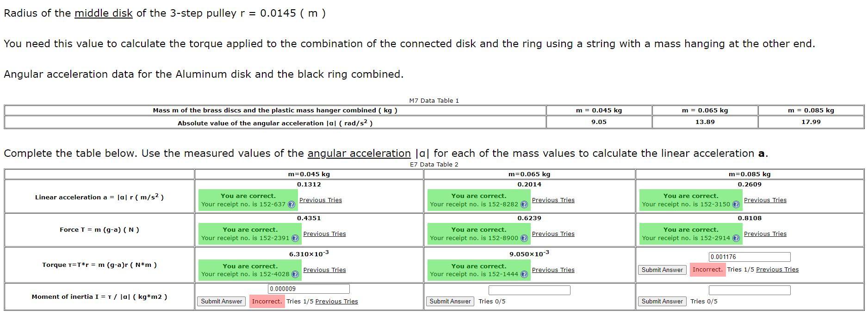868x315 pixels.
Task: Submit Answer for moment of inertia m=0.085 kg
Action: pyautogui.click(x=662, y=302)
